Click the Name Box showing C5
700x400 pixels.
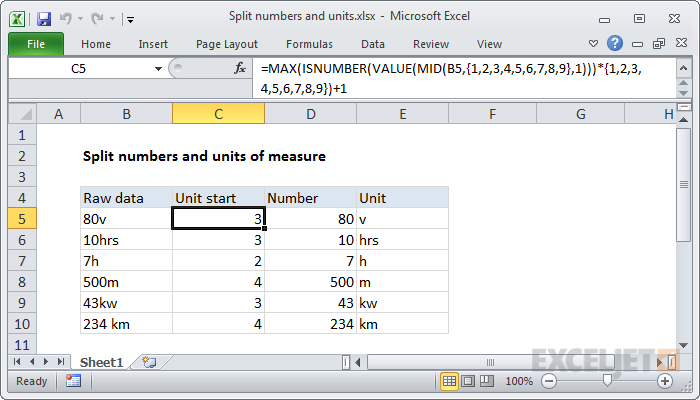[79, 69]
